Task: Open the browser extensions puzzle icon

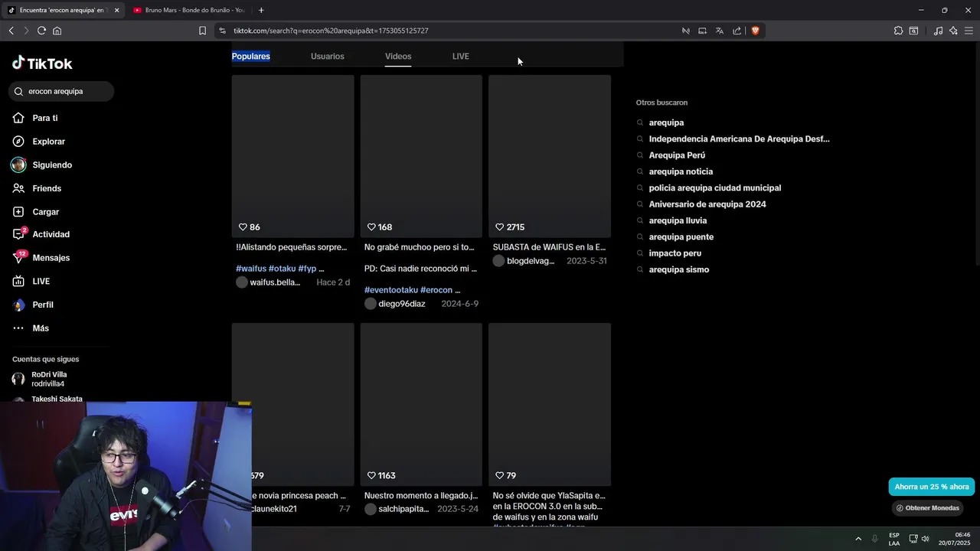Action: tap(898, 31)
